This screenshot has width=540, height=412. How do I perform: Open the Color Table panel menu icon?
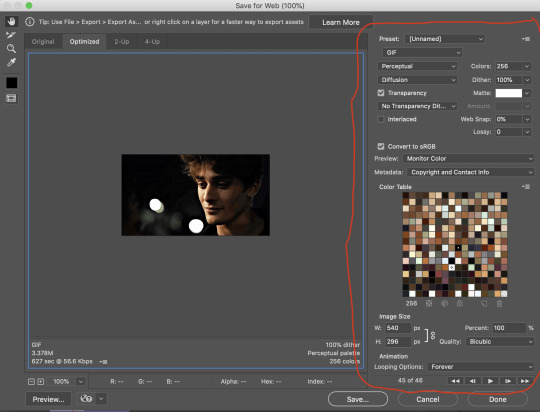(x=526, y=187)
